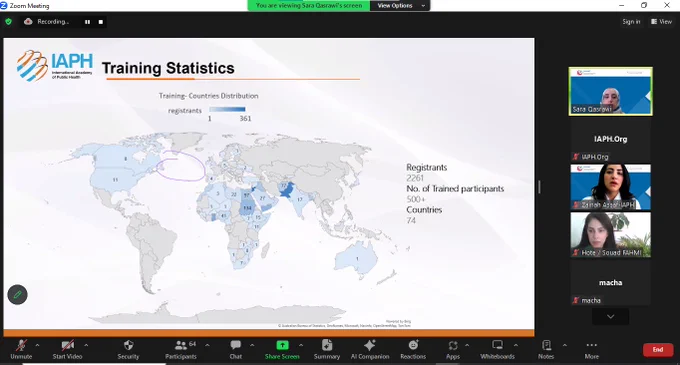Expand arrow next to Notes
This screenshot has height=365, width=680.
[x=565, y=345]
